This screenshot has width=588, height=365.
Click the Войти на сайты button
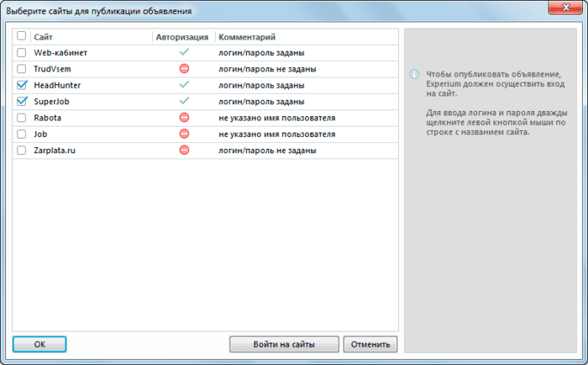pos(284,344)
